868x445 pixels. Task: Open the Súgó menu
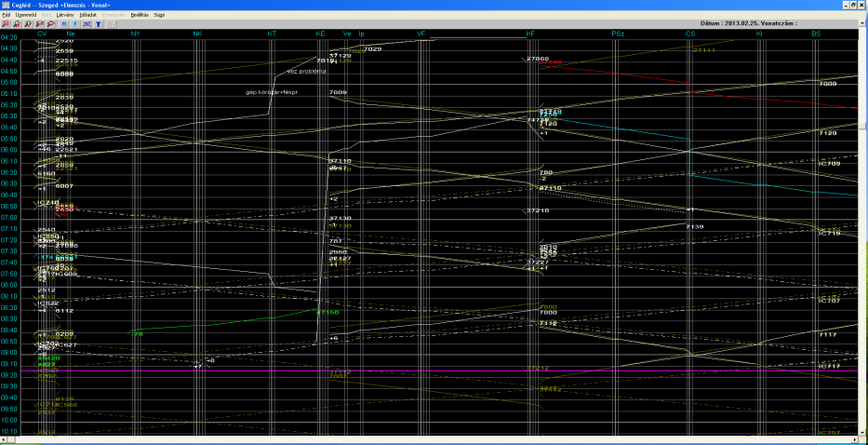click(x=160, y=15)
